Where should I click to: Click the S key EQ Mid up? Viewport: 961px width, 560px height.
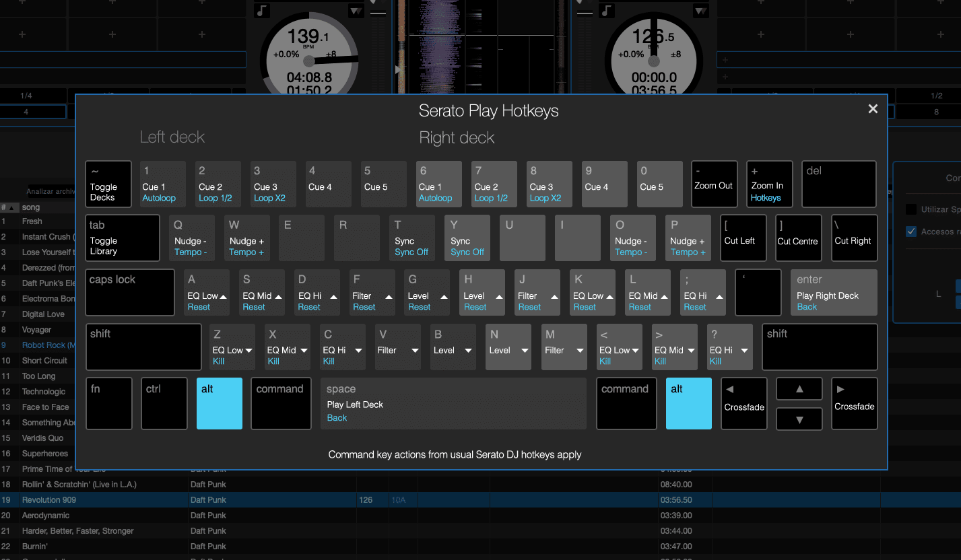[x=262, y=293]
